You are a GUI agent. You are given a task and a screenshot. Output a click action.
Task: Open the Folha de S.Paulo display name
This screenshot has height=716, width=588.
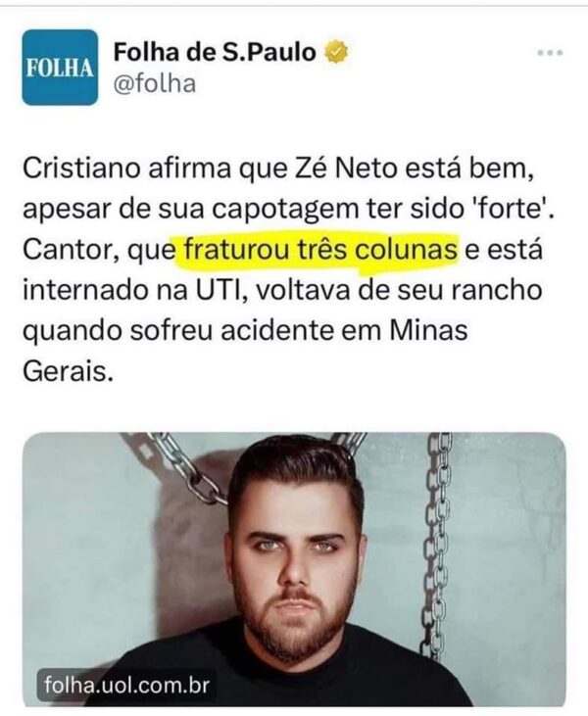[215, 52]
